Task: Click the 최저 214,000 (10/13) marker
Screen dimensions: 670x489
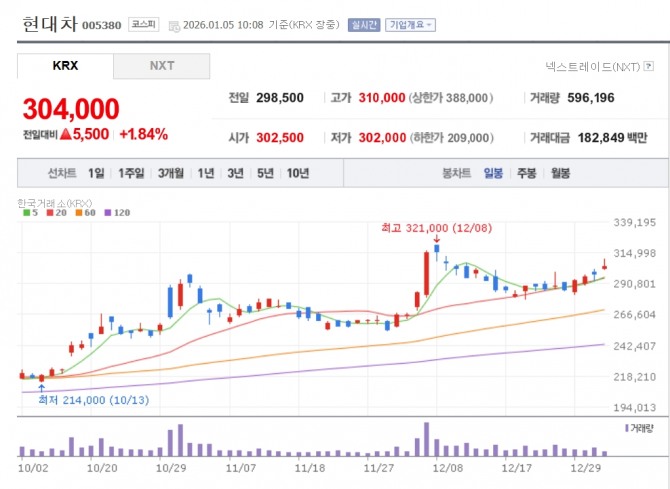Action: click(x=94, y=401)
